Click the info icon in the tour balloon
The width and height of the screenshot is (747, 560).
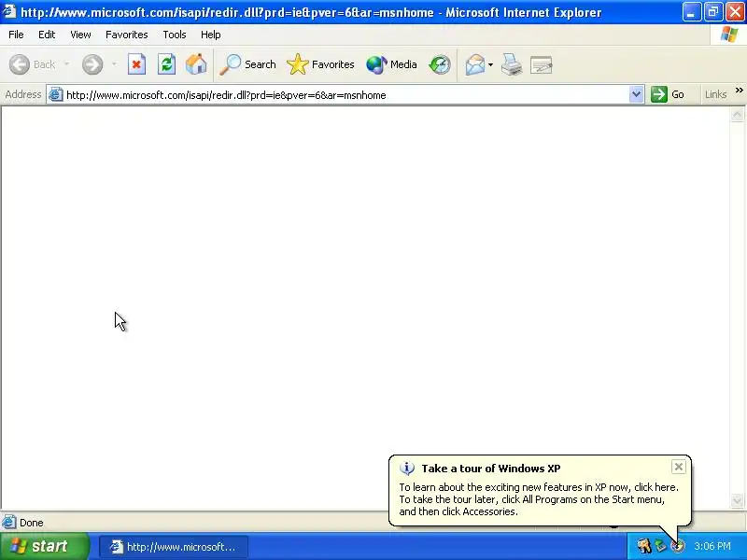407,469
